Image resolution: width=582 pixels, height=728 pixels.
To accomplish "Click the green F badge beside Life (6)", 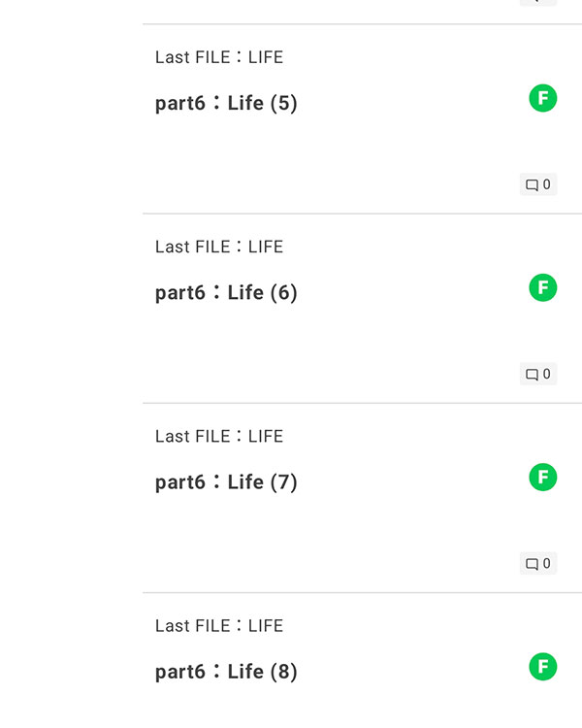I will coord(543,287).
